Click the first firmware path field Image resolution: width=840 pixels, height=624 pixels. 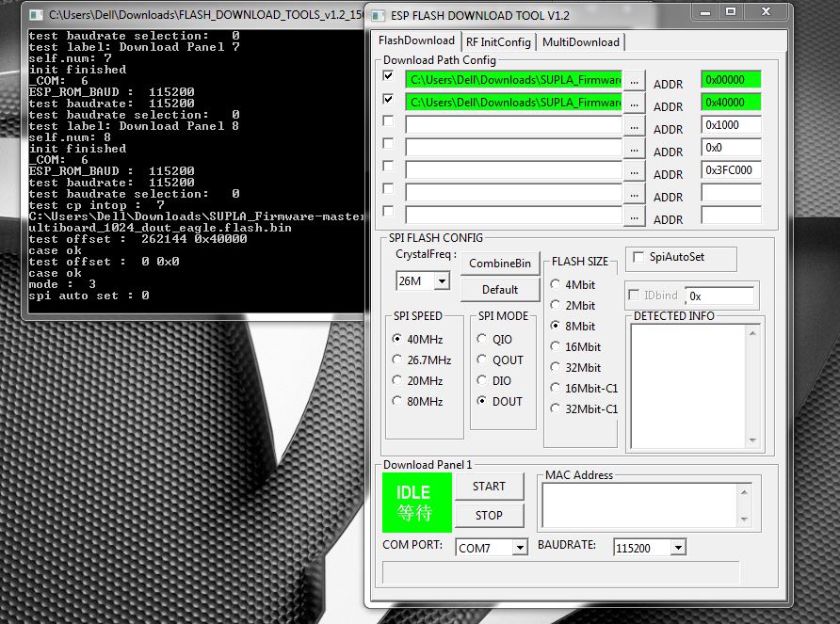514,80
